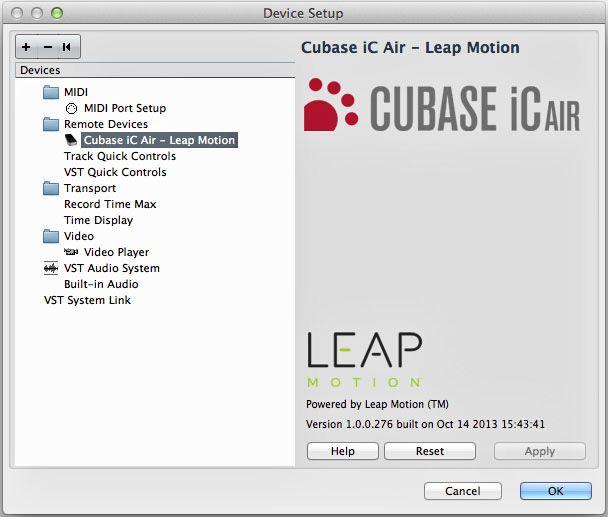The width and height of the screenshot is (608, 517).
Task: Click the version 1.0.0.276 build text
Action: (x=425, y=424)
